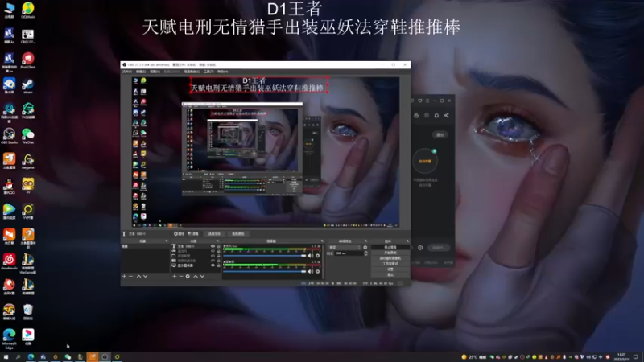Open the settings gear in the side window
Image resolution: width=644 pixels, height=362 pixels.
click(x=420, y=248)
